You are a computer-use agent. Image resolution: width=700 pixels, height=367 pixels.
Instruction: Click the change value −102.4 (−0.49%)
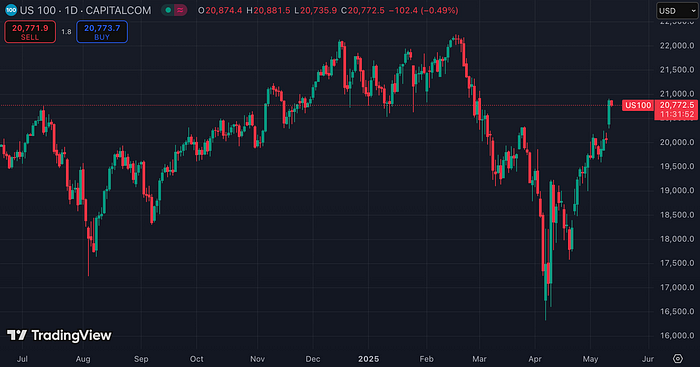423,10
